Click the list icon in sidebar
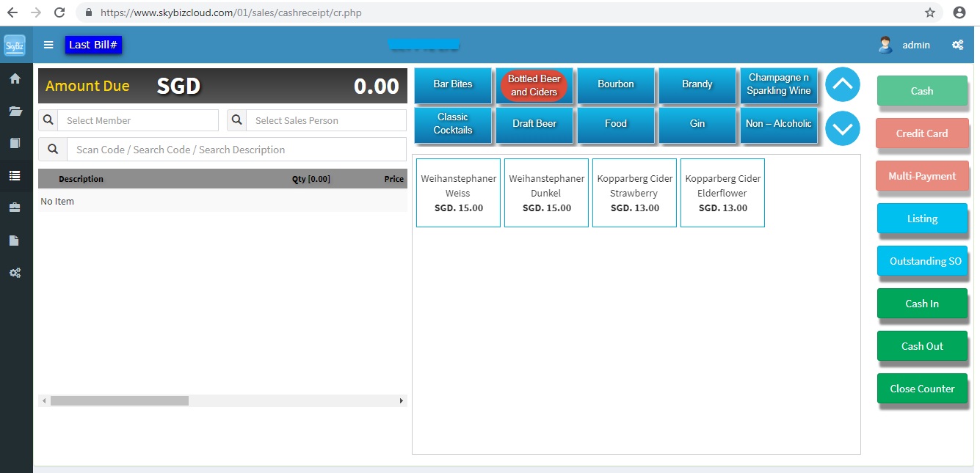980x473 pixels. click(15, 175)
